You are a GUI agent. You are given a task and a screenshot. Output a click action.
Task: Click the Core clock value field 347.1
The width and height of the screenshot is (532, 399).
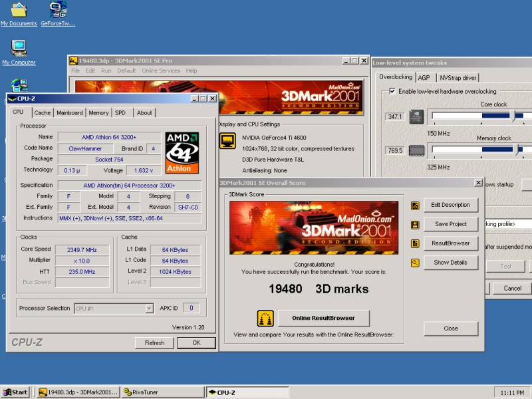(x=395, y=117)
